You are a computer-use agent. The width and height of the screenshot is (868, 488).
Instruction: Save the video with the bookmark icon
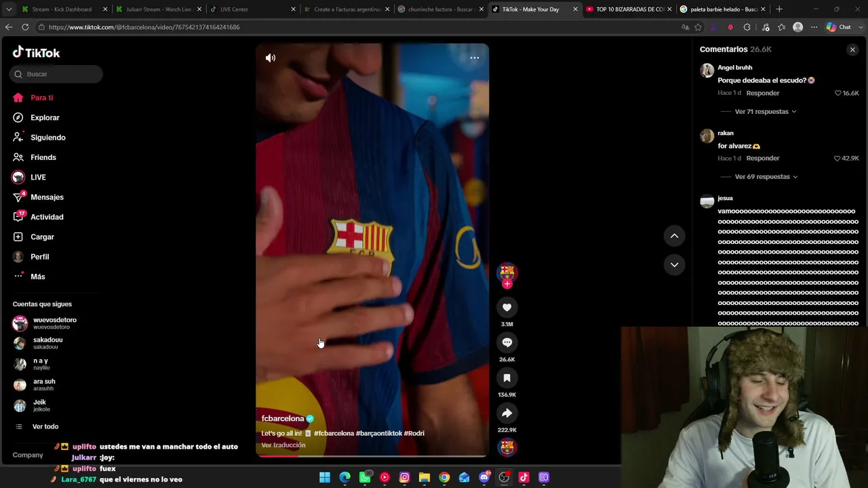tap(507, 378)
